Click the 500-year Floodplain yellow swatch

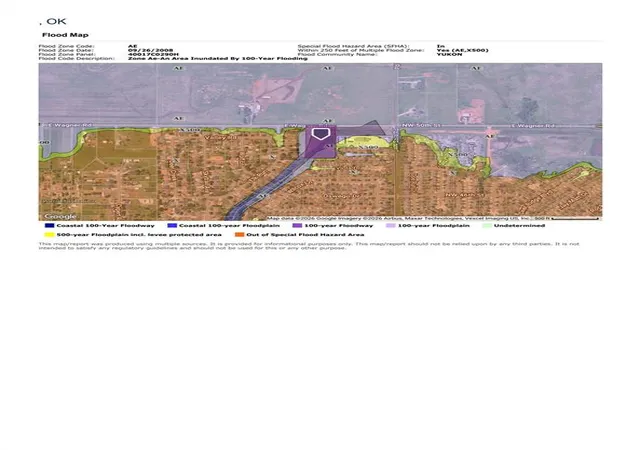coord(49,235)
